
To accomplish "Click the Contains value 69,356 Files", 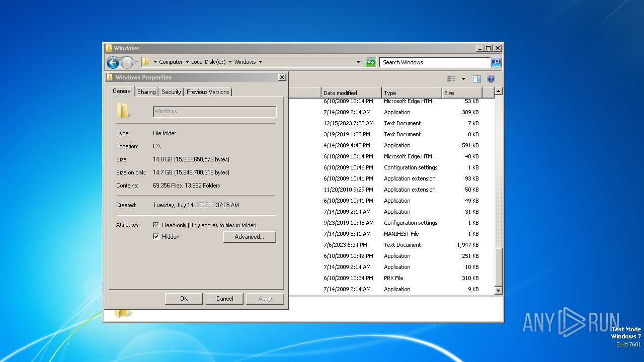I will (x=187, y=186).
